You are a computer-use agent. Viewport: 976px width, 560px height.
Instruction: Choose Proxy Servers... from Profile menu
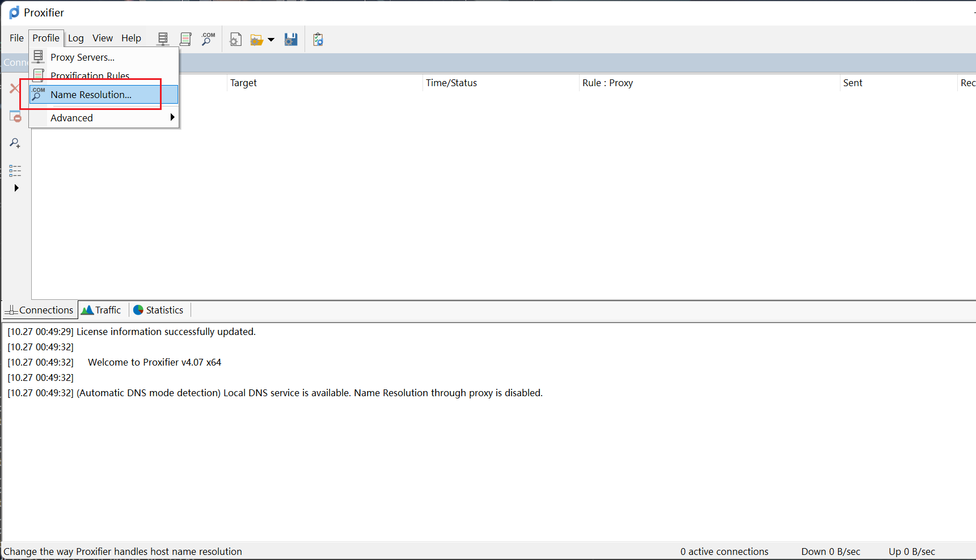coord(104,57)
